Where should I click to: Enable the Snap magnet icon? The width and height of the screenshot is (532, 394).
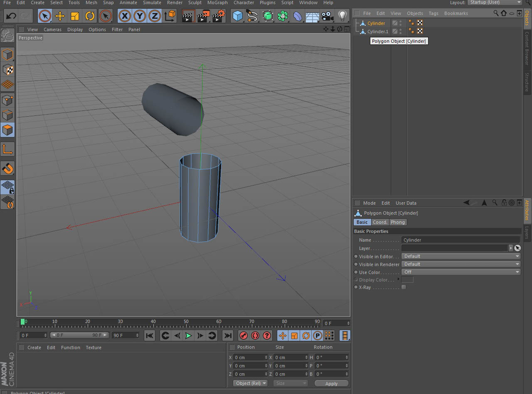point(7,169)
